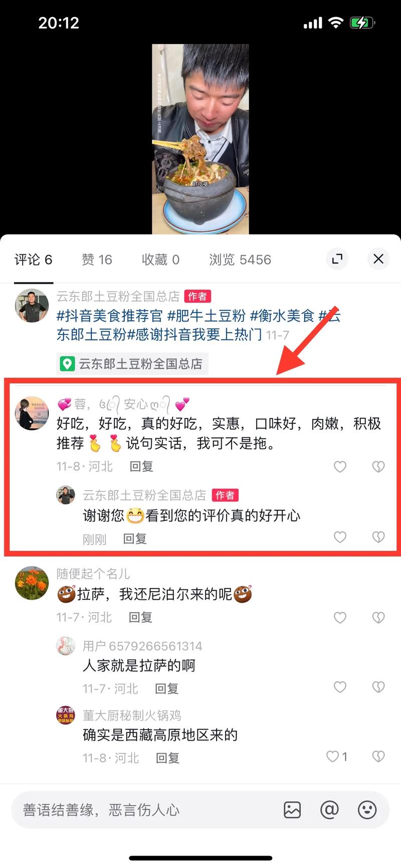Open location tag 云东郎土豆粉全国总店

pyautogui.click(x=132, y=364)
